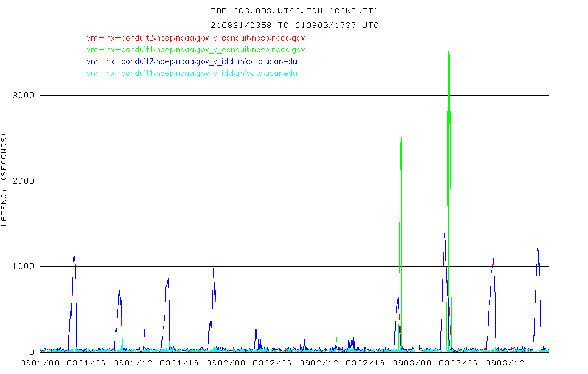
Task: Select the 0901/00 time axis label
Action: tap(40, 363)
